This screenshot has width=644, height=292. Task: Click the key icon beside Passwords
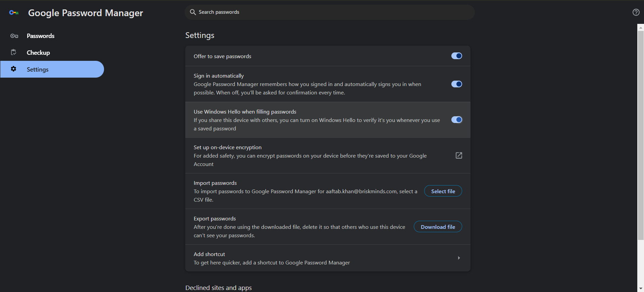[14, 36]
